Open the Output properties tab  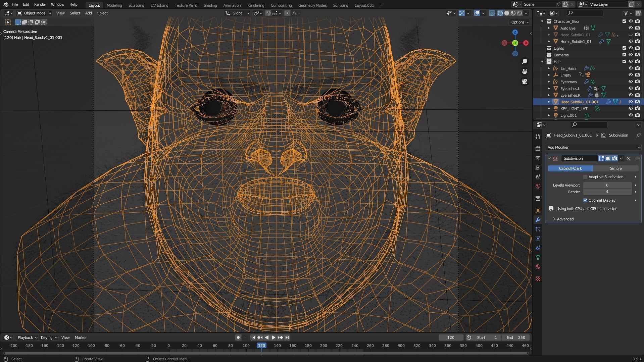(x=538, y=158)
